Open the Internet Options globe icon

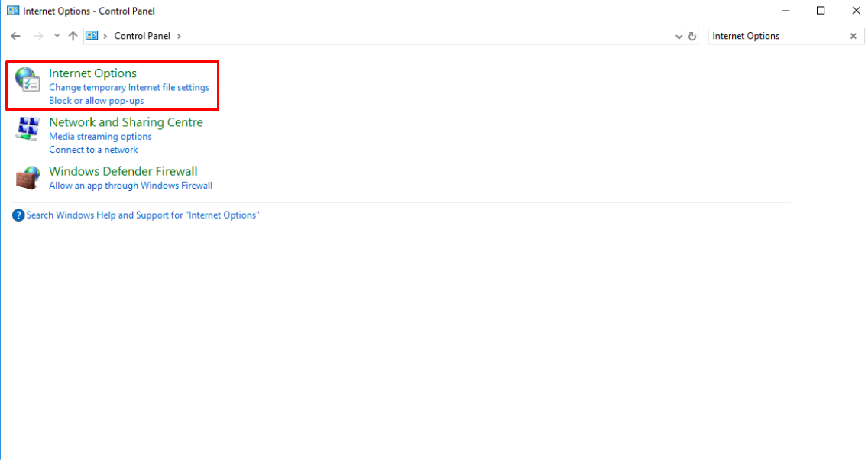click(28, 79)
